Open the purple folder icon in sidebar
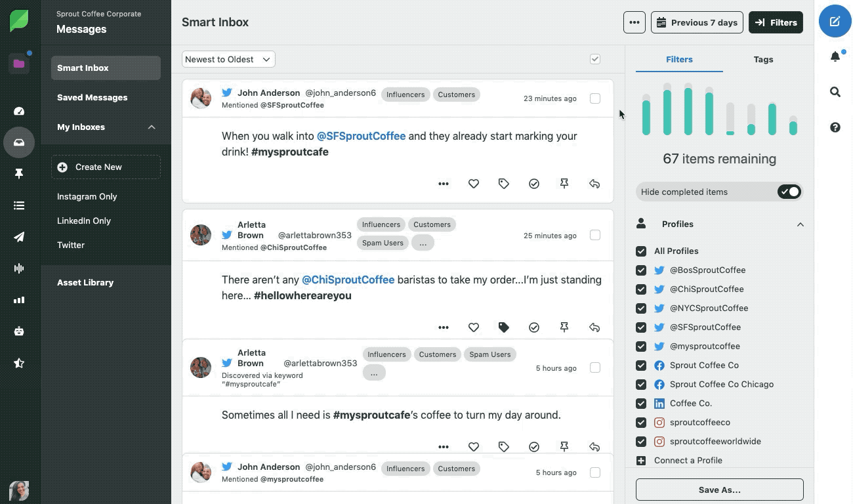853x504 pixels. [19, 64]
